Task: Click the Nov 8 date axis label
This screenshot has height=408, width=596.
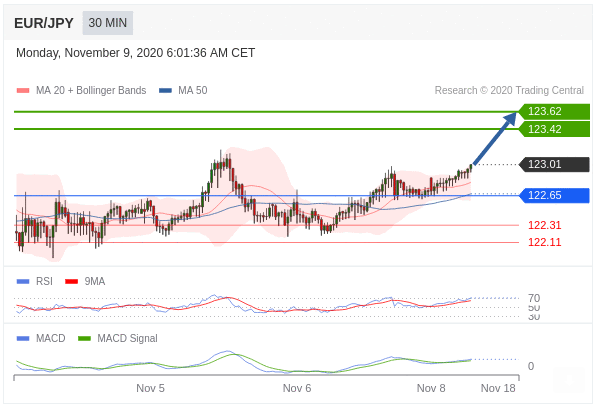Action: point(431,388)
